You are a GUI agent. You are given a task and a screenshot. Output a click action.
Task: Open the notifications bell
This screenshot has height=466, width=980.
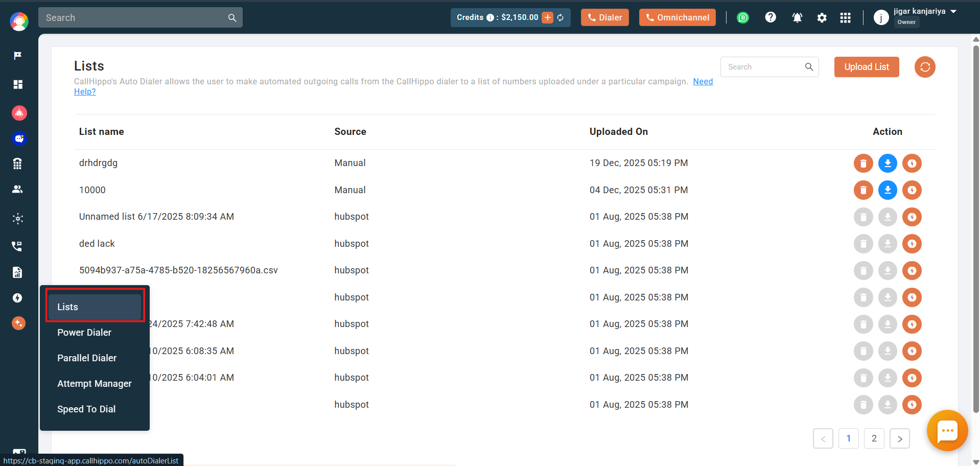pyautogui.click(x=797, y=18)
